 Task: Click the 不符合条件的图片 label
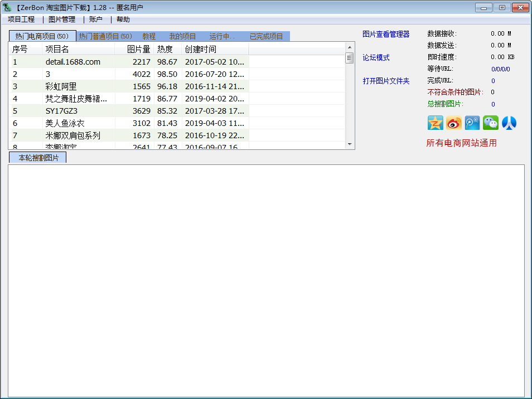point(455,92)
